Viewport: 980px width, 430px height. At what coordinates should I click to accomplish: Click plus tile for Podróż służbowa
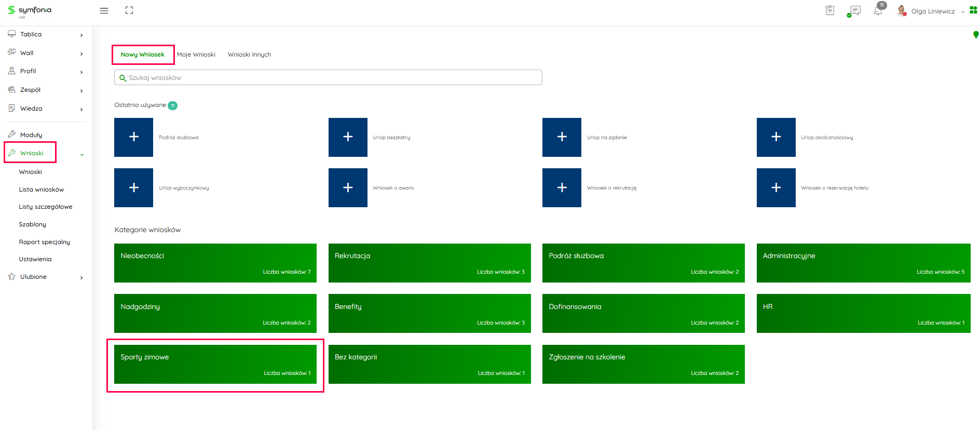(x=133, y=137)
